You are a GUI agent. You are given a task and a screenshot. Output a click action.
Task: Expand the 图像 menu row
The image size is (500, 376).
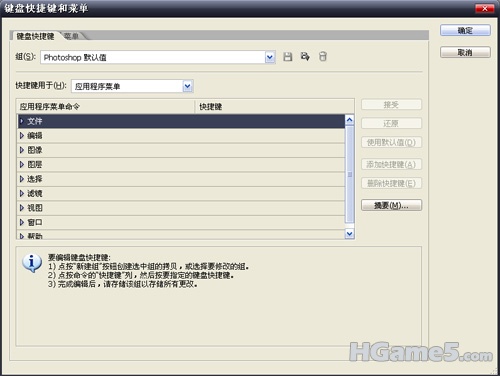(x=22, y=150)
